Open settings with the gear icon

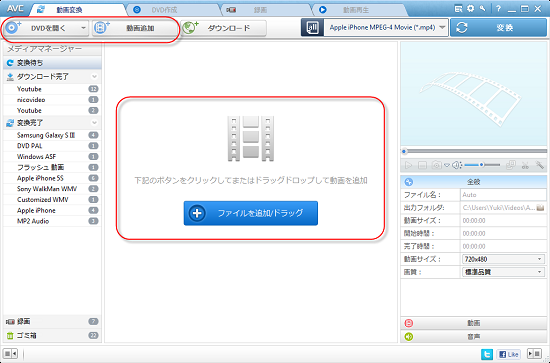470,9
